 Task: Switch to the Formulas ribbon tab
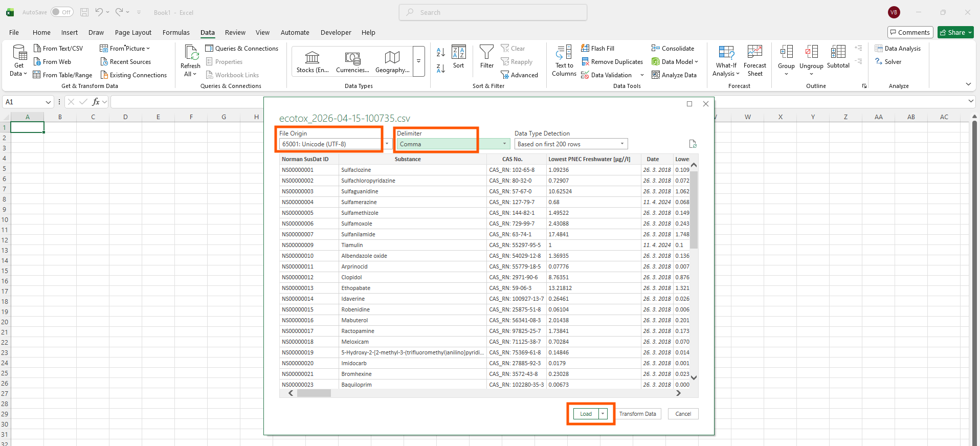pyautogui.click(x=176, y=33)
